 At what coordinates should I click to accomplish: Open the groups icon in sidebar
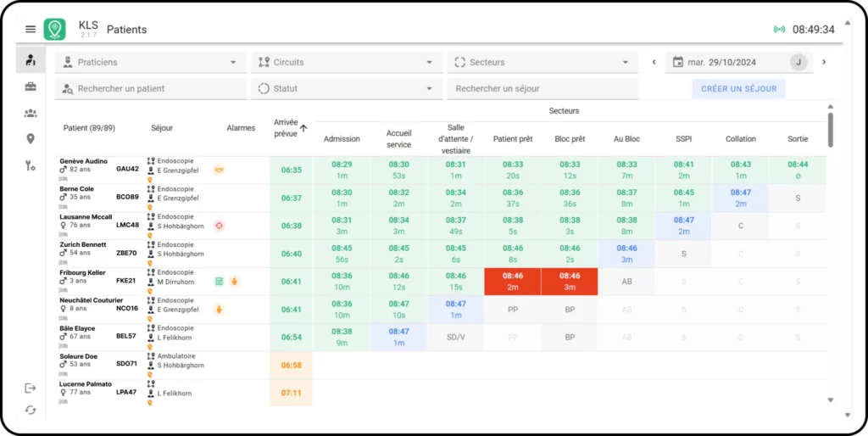pos(31,113)
